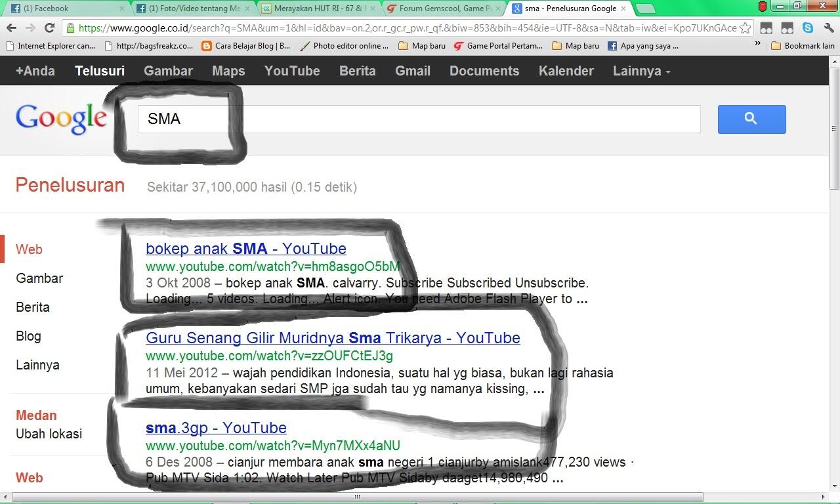The image size is (840, 504).
Task: Show hidden bookmarks with the chevron
Action: point(758,44)
